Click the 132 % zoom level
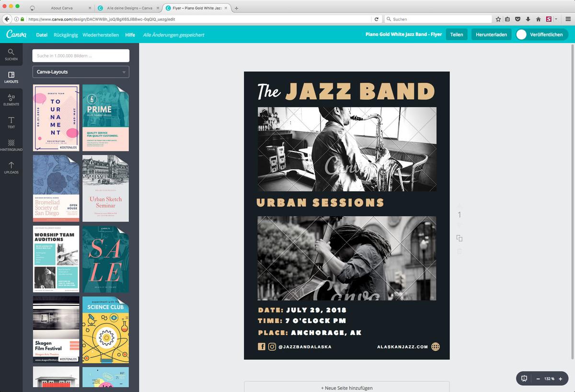Screen dimensions: 575x392 pos(549,379)
